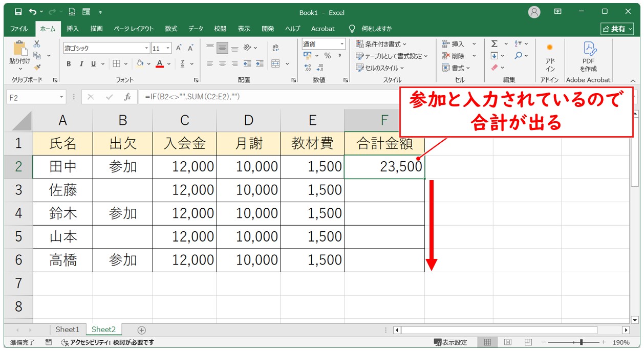Click the percent style icon
The height and width of the screenshot is (351, 644).
327,56
